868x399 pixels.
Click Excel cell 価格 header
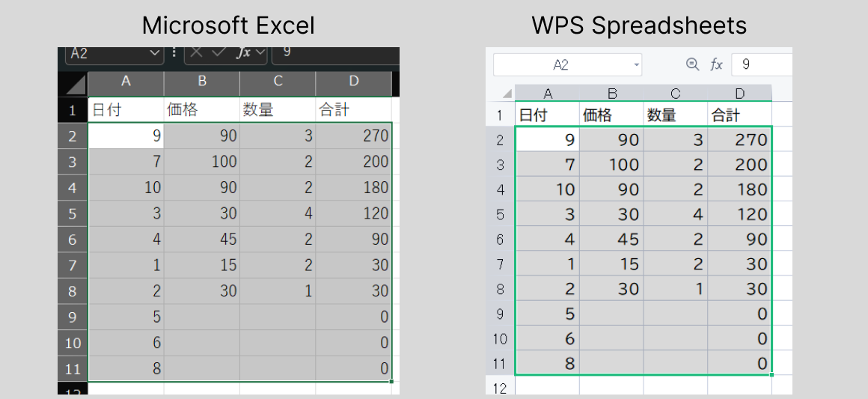pos(202,110)
